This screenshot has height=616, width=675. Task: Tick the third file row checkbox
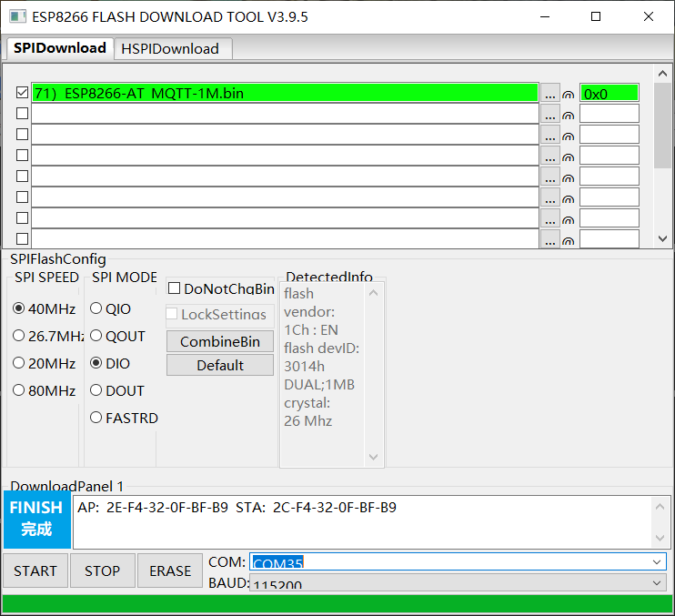click(22, 135)
